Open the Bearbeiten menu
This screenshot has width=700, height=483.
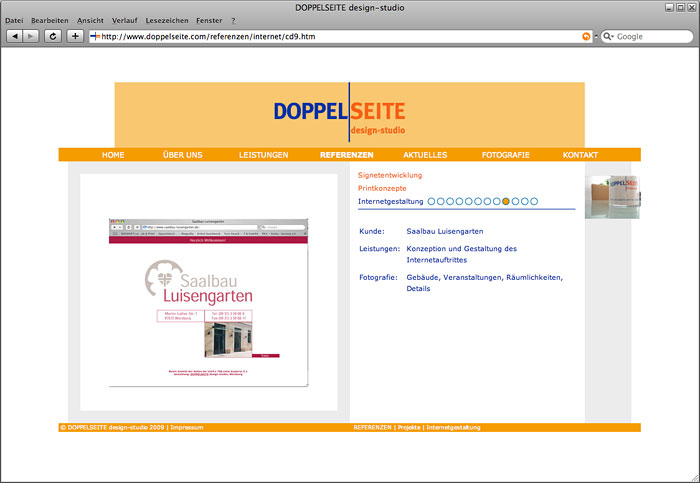coord(50,21)
